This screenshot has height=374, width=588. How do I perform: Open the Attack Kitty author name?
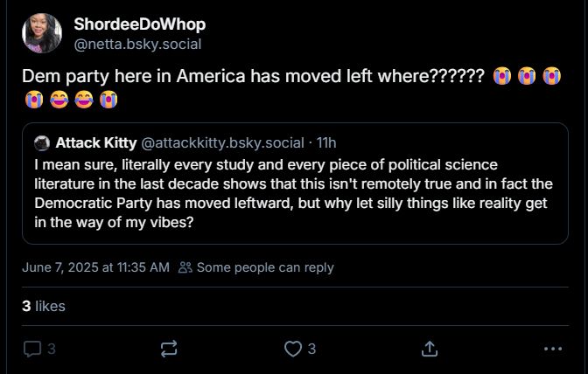pyautogui.click(x=95, y=142)
